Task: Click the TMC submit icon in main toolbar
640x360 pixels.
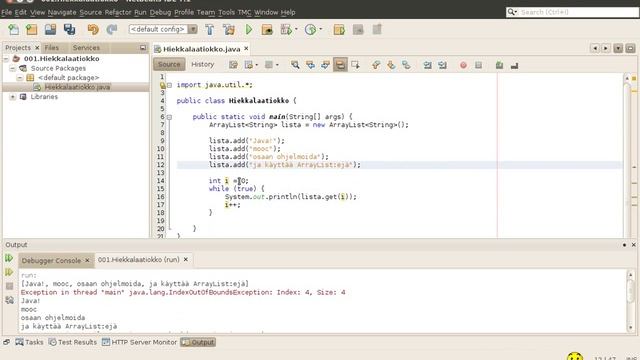Action: [339, 29]
